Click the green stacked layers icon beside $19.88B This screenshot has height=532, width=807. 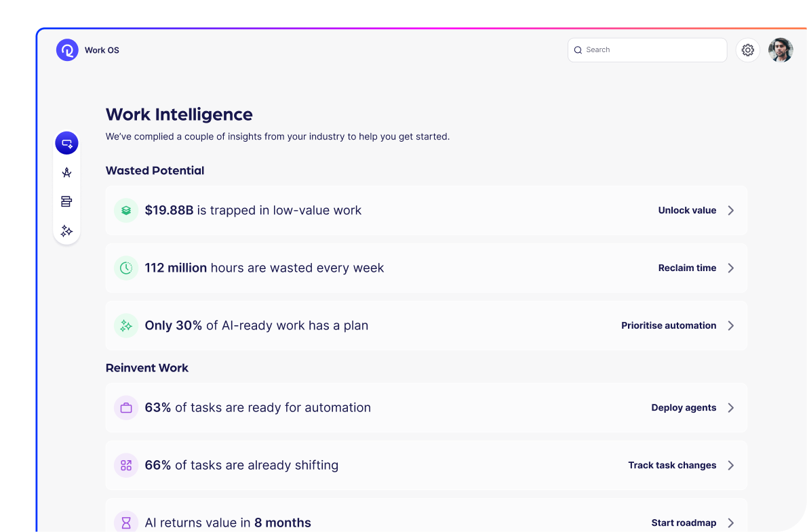[126, 210]
